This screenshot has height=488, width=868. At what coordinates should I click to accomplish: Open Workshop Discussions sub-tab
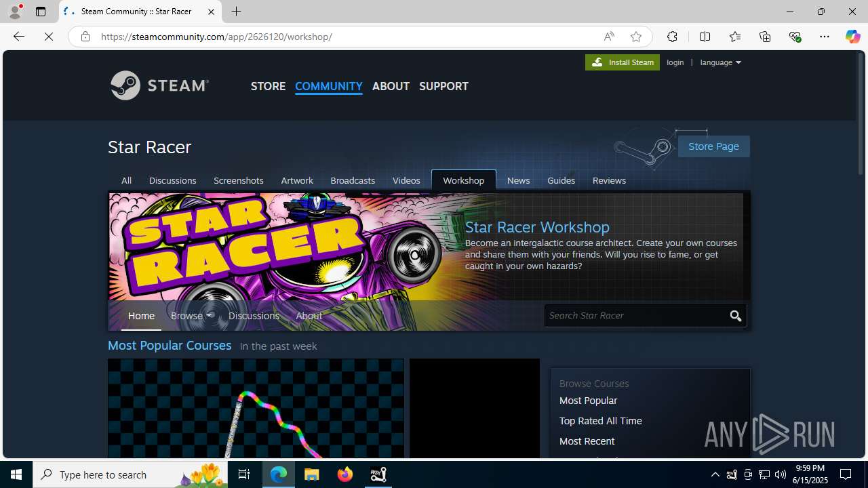(x=254, y=316)
